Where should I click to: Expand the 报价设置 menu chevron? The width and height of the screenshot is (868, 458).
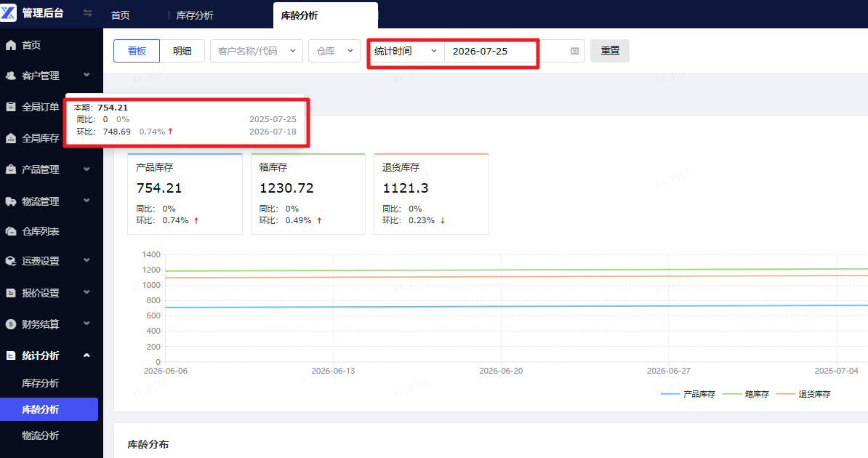(87, 292)
